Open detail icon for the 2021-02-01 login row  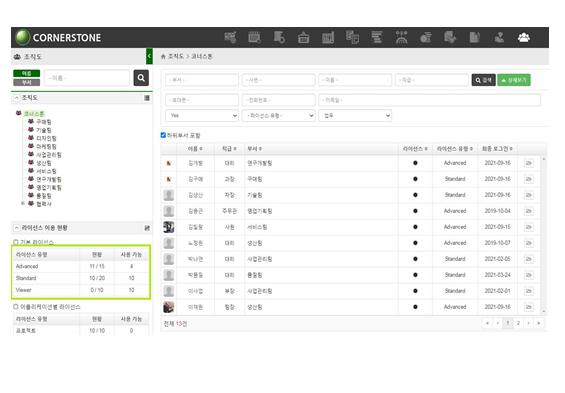click(529, 291)
